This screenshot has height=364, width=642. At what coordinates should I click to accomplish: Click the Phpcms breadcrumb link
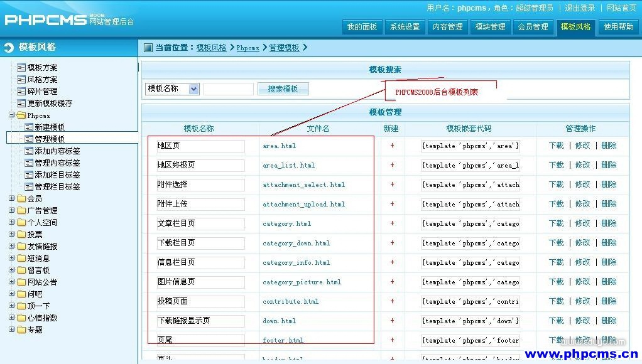(x=248, y=48)
